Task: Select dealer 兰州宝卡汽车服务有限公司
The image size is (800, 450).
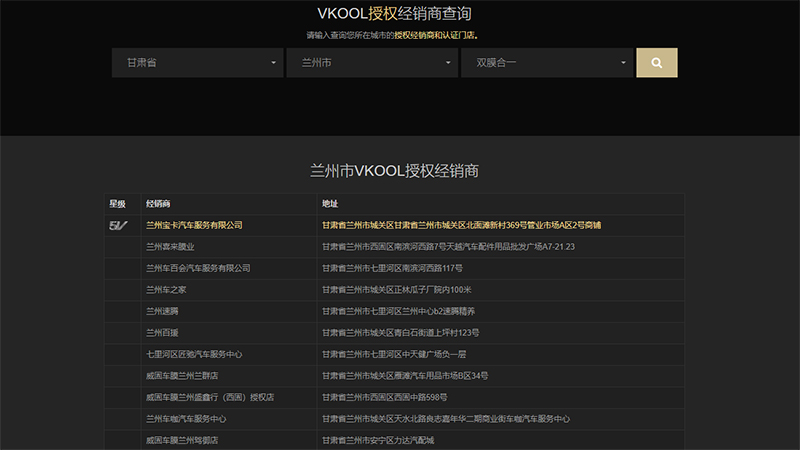Action: (194, 225)
